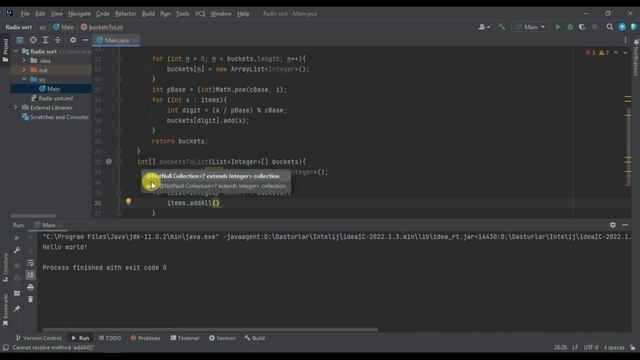Build the project with the hammer icon
640x360 pixels.
[x=502, y=27]
